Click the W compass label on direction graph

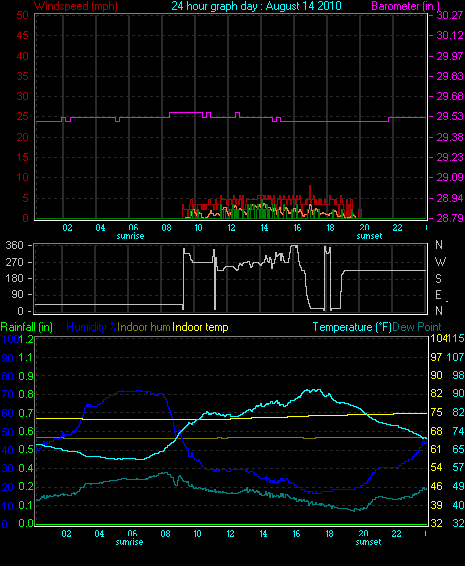click(440, 261)
